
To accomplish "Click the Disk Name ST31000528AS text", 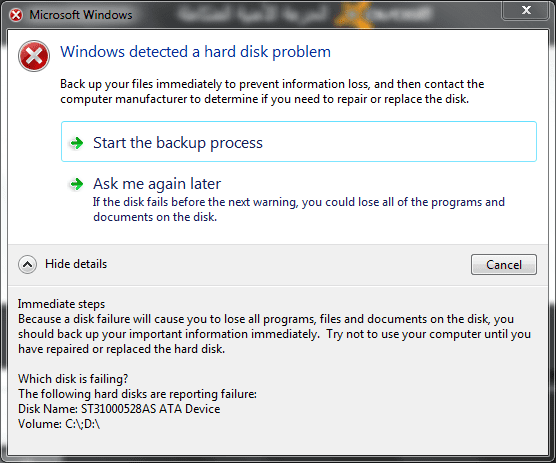I will (119, 409).
